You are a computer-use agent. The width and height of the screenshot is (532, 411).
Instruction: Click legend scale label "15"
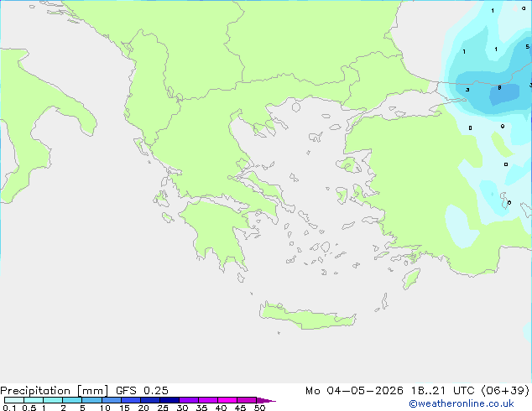pos(124,408)
